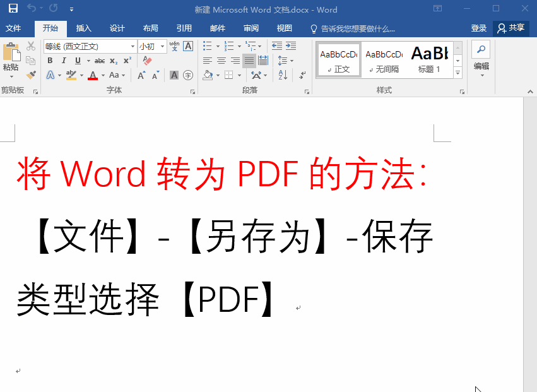The height and width of the screenshot is (392, 537).
Task: Click the Bullets list icon
Action: pyautogui.click(x=207, y=46)
